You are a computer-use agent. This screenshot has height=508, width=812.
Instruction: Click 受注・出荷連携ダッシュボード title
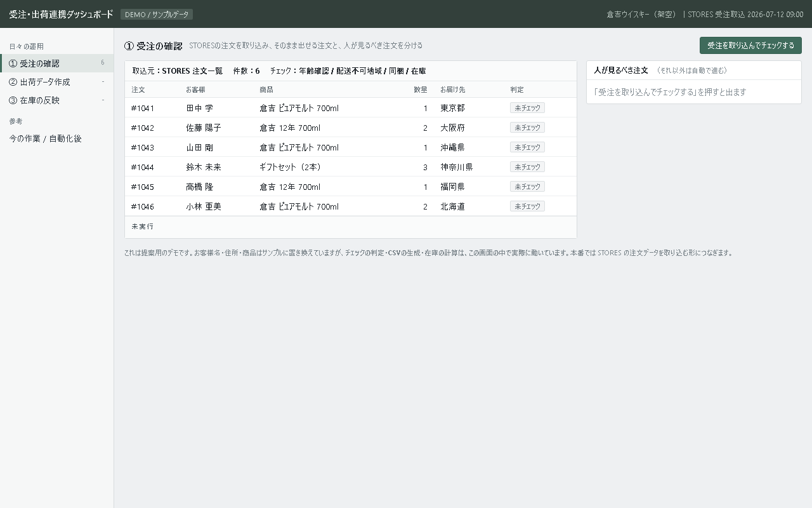[61, 14]
